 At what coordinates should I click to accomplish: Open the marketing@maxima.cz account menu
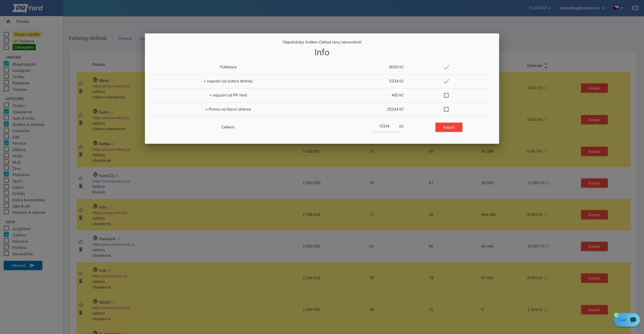click(582, 8)
